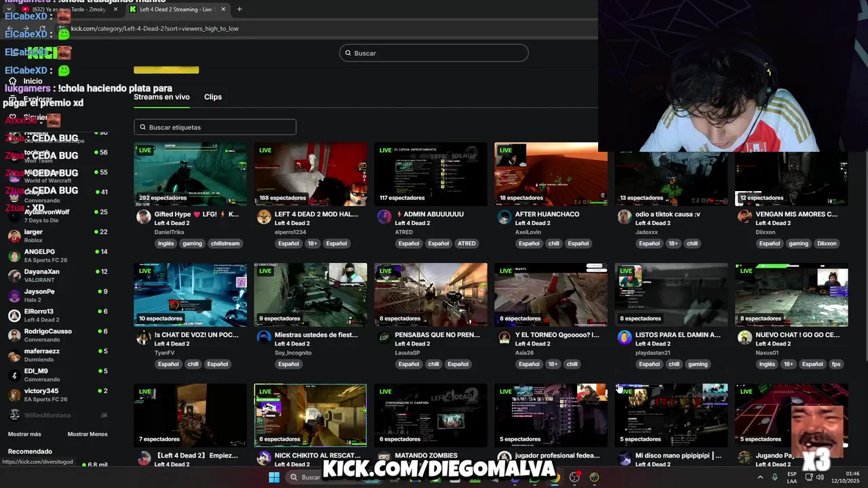This screenshot has width=868, height=488.
Task: Open ElRorro13 sidebar channel
Action: tap(58, 315)
